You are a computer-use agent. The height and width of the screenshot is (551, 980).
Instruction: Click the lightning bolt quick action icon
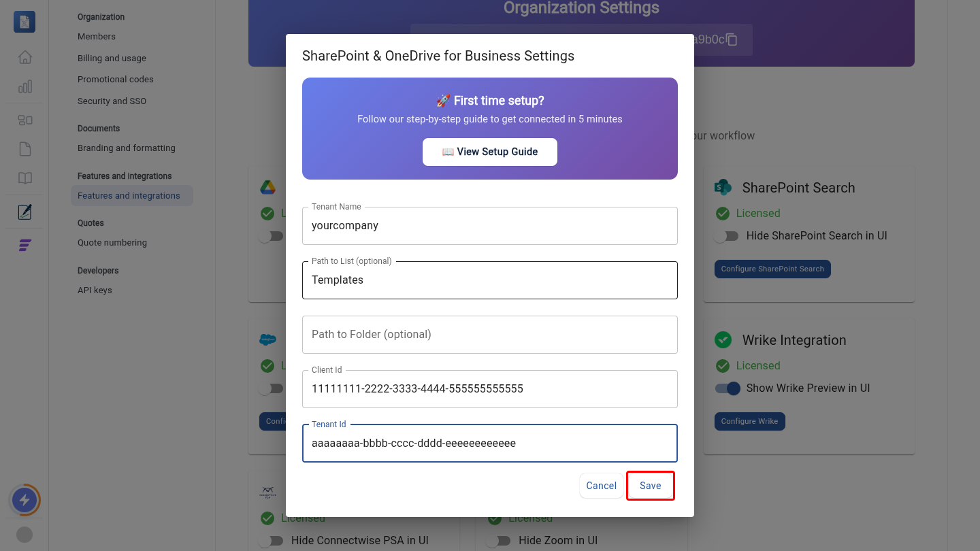(24, 501)
